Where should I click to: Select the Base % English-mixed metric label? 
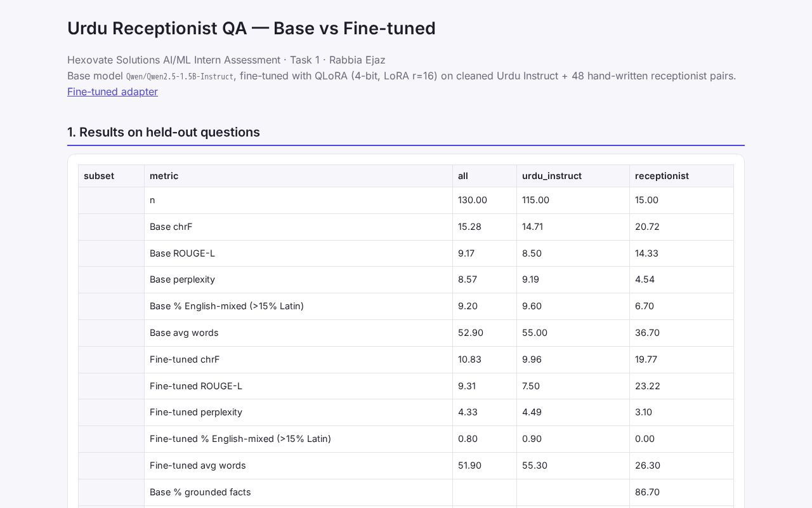click(226, 306)
